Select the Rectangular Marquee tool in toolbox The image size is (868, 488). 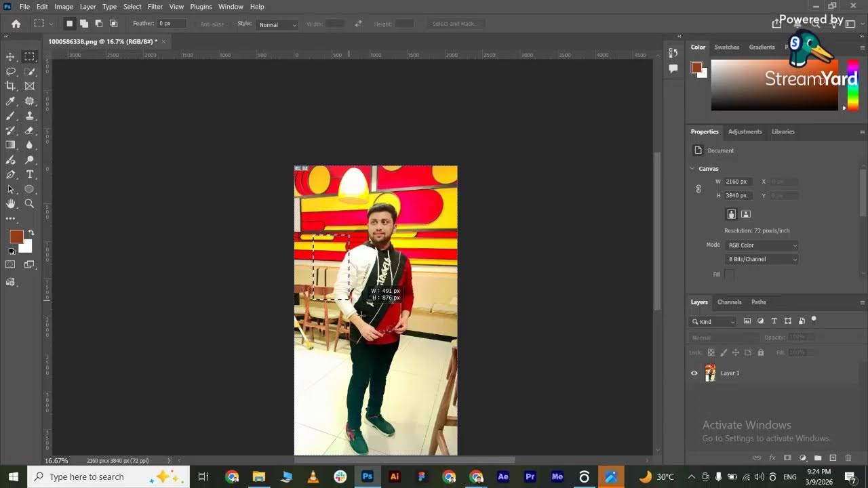[29, 56]
